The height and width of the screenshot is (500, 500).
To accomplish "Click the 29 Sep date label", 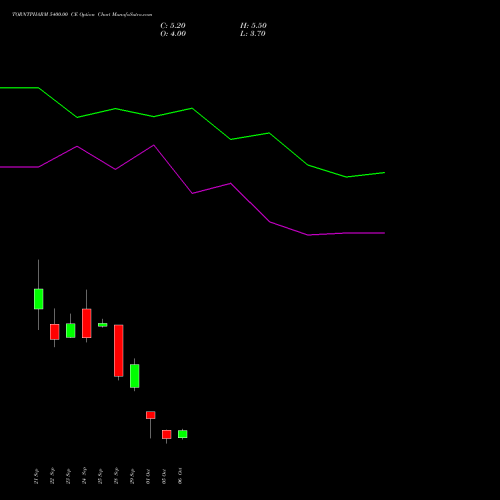I will pyautogui.click(x=133, y=476).
